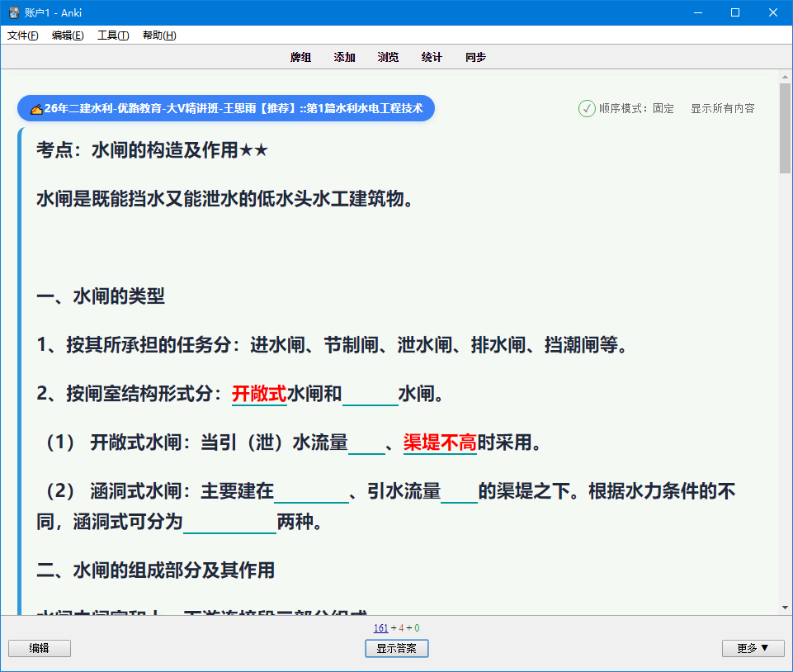Start 同步 sync
793x672 pixels.
pyautogui.click(x=475, y=57)
